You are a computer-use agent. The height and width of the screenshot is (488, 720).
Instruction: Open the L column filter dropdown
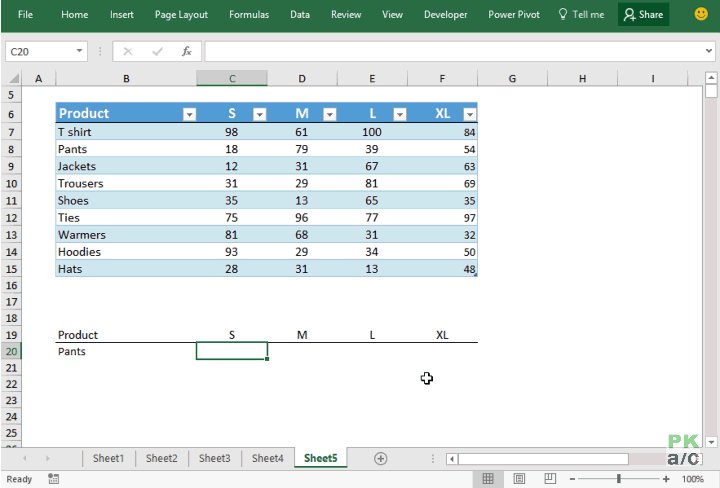(400, 114)
